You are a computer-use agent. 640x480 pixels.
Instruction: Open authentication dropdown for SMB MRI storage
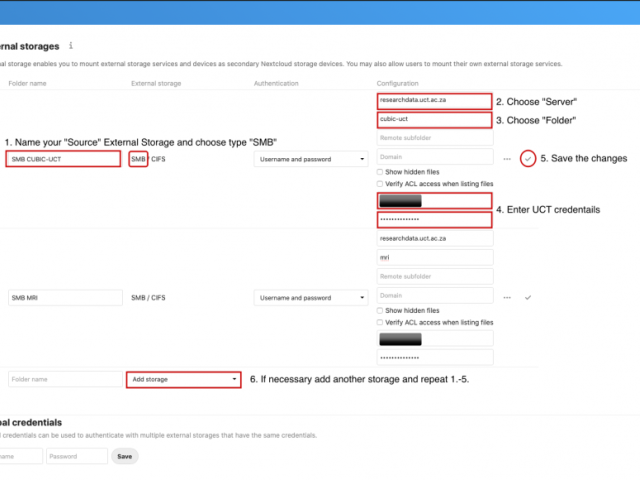311,298
